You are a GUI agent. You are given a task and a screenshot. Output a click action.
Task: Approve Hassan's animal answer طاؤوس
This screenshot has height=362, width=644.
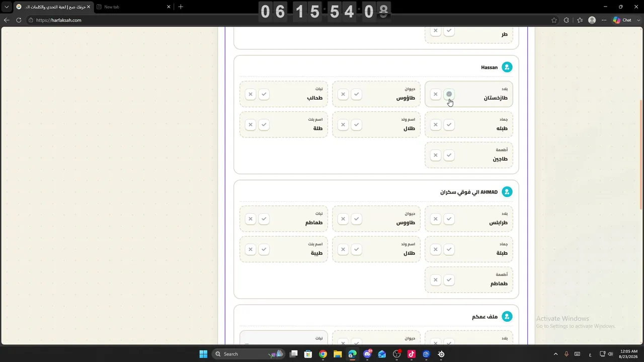356,94
